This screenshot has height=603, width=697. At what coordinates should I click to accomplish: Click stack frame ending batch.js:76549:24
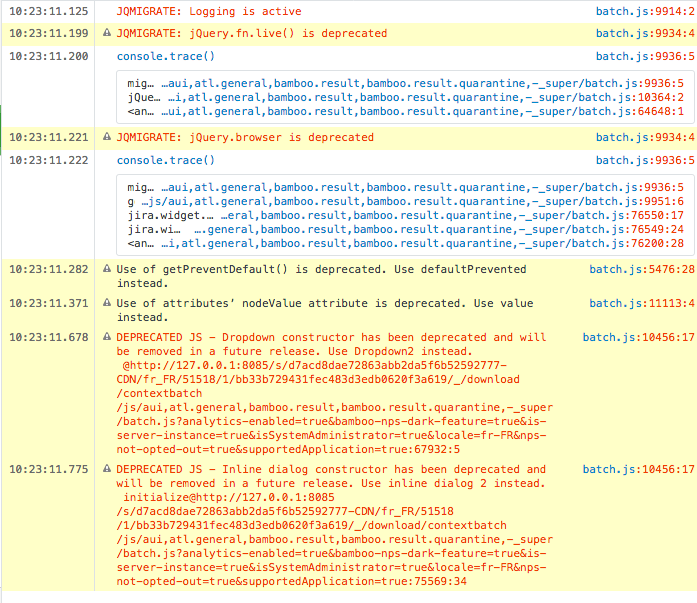(x=405, y=229)
